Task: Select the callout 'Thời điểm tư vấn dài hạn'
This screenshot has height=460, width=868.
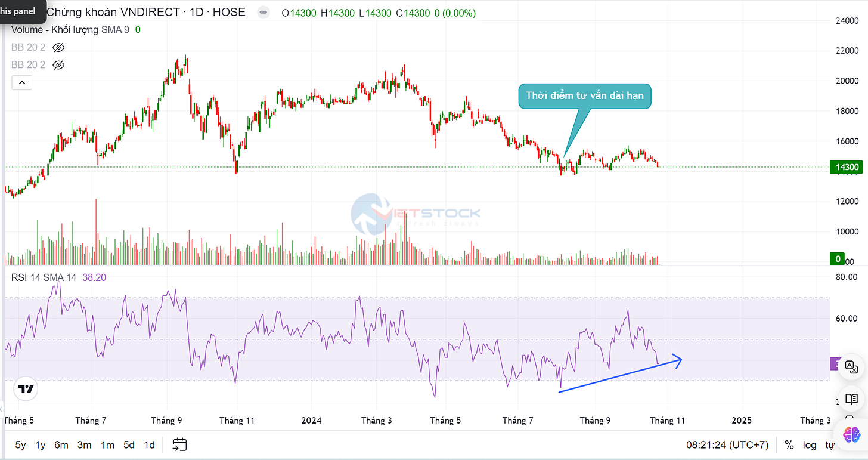Action: pos(585,95)
